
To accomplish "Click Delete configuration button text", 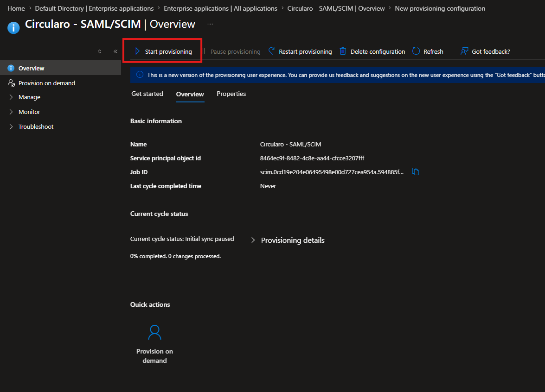I will point(378,52).
